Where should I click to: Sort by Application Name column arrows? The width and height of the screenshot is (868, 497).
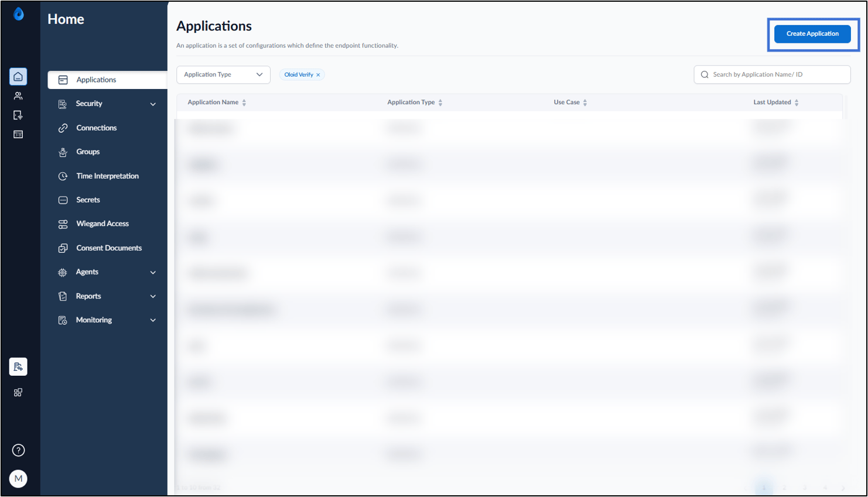point(244,102)
